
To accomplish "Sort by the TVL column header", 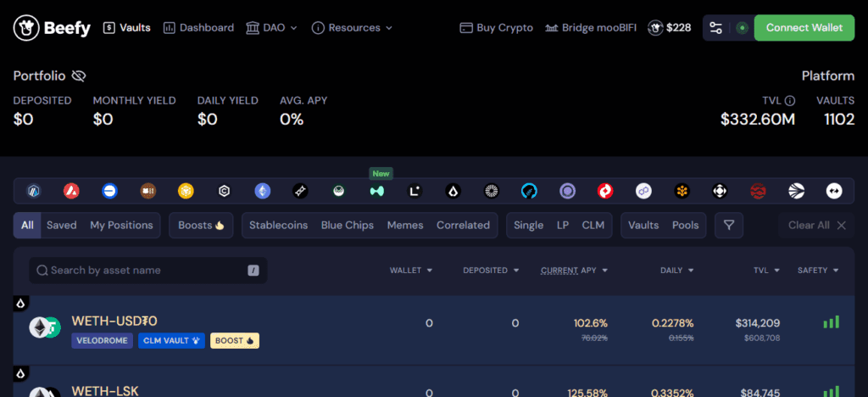I will pos(766,271).
